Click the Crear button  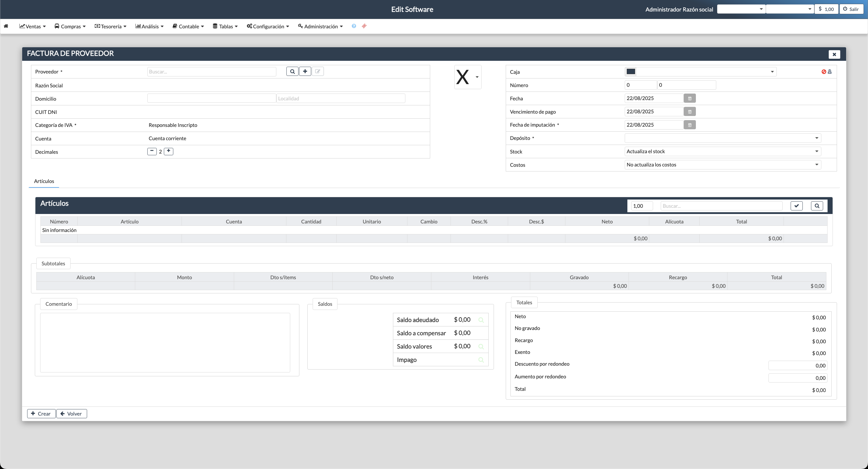pos(41,414)
